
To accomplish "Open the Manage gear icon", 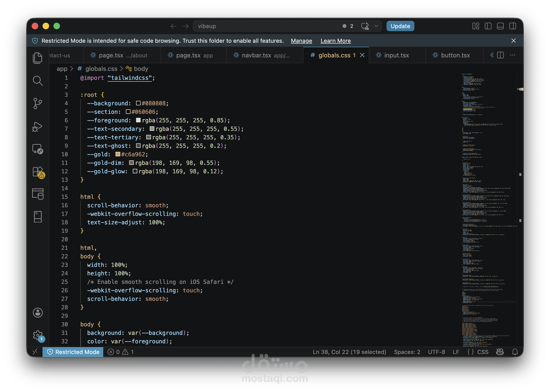I will (x=38, y=336).
